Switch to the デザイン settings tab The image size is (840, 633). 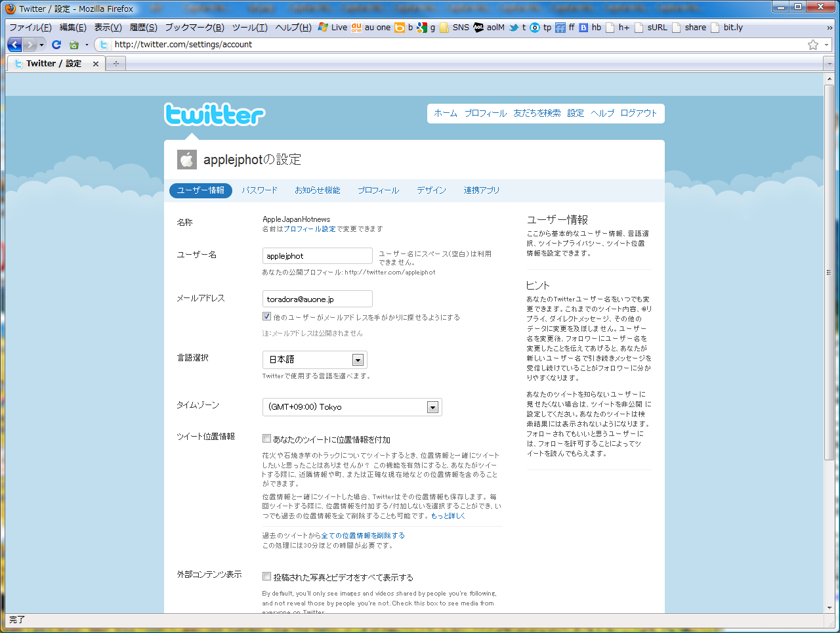click(431, 190)
